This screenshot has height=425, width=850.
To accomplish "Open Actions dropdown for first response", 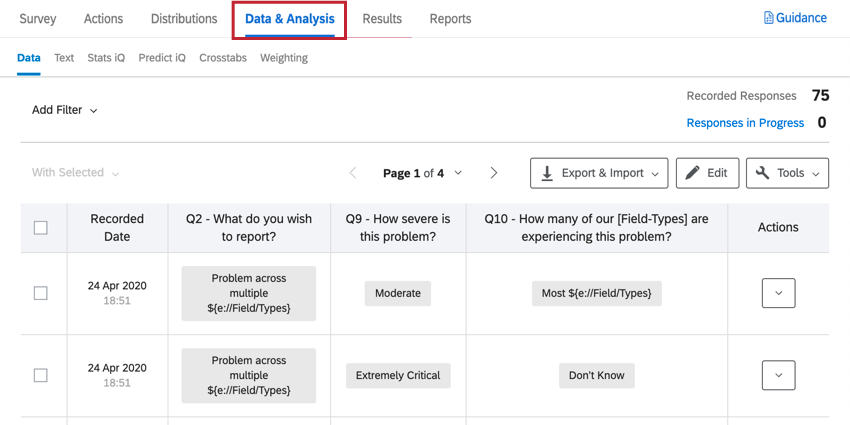I will tap(778, 293).
